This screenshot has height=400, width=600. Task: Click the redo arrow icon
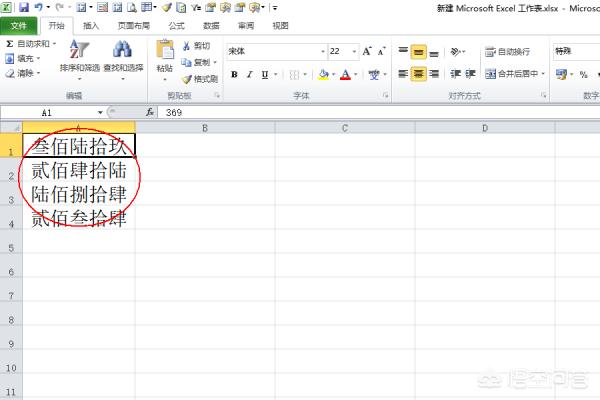tap(60, 7)
